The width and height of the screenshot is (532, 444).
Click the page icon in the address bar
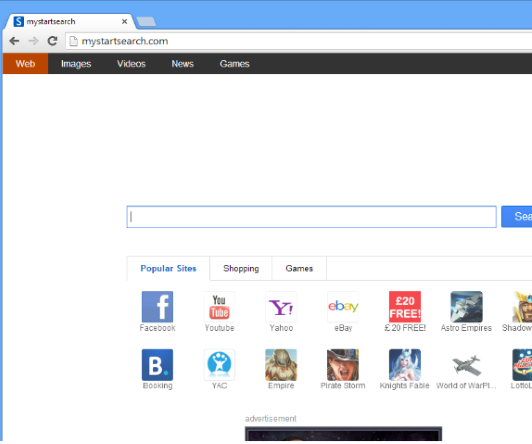[73, 41]
